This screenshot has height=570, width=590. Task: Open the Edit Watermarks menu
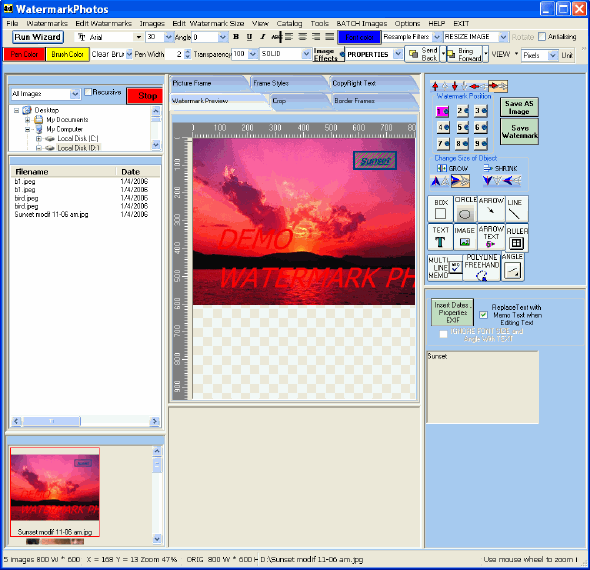click(103, 23)
